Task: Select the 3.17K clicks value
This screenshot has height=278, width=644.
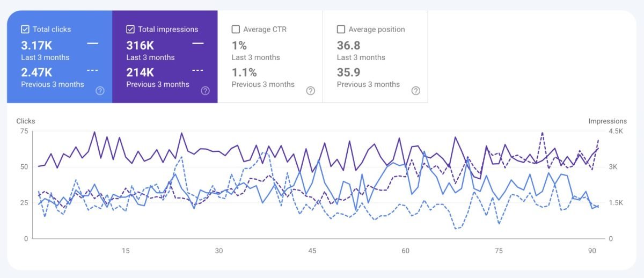Action: [x=36, y=45]
